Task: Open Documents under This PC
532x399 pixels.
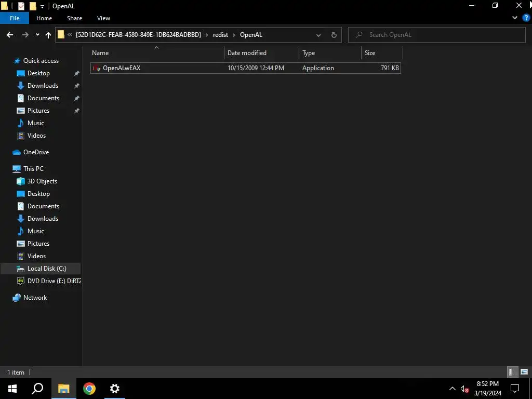Action: tap(43, 206)
